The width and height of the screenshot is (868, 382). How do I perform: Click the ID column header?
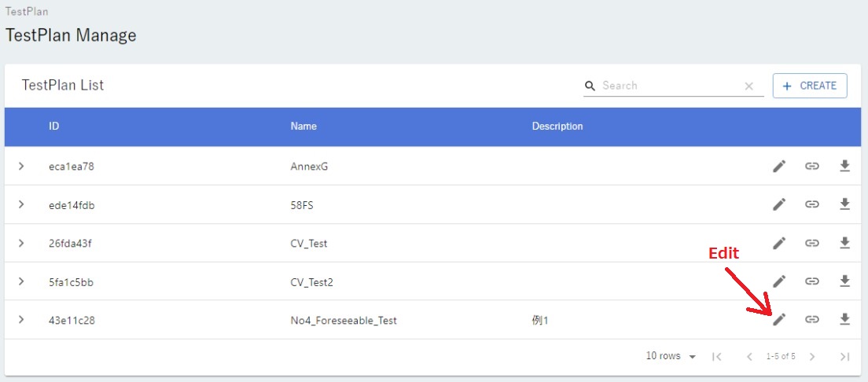53,126
